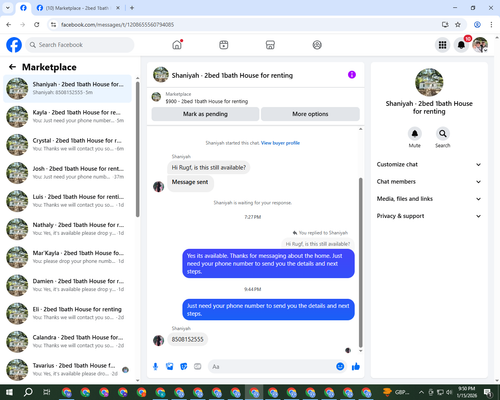This screenshot has height=400, width=500.
Task: Open the Chrome tab search dropdown
Action: coord(8,8)
